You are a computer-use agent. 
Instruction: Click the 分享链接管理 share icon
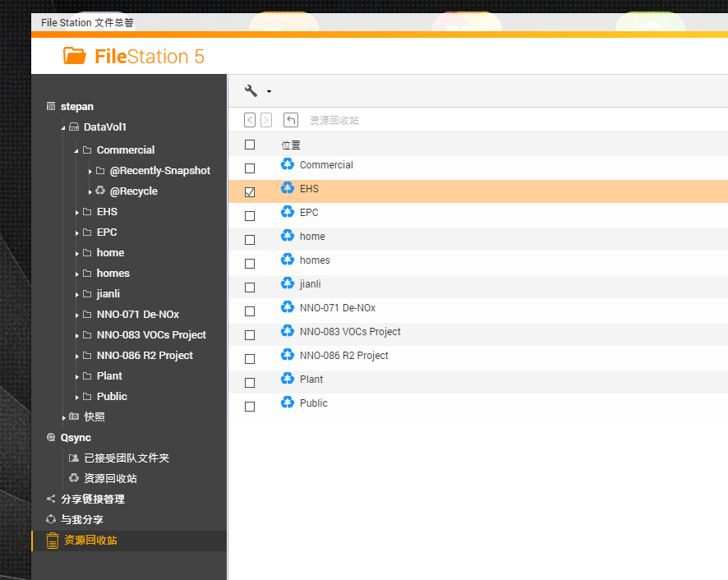51,499
